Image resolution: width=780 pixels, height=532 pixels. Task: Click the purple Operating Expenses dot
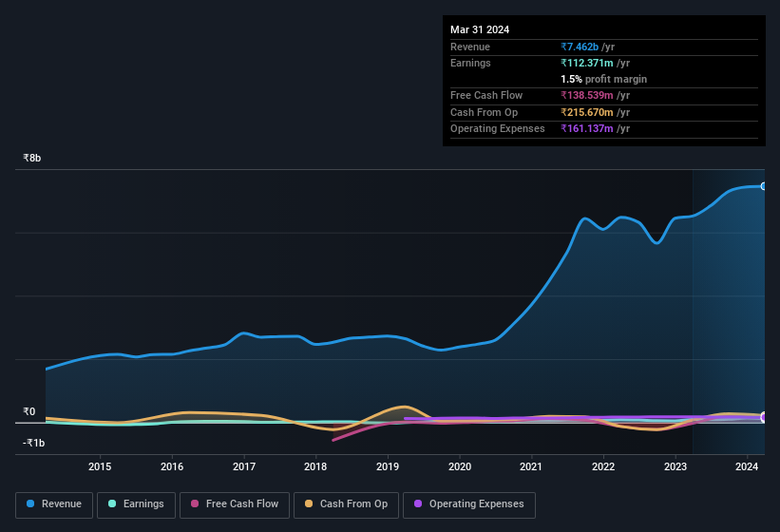tap(418, 503)
